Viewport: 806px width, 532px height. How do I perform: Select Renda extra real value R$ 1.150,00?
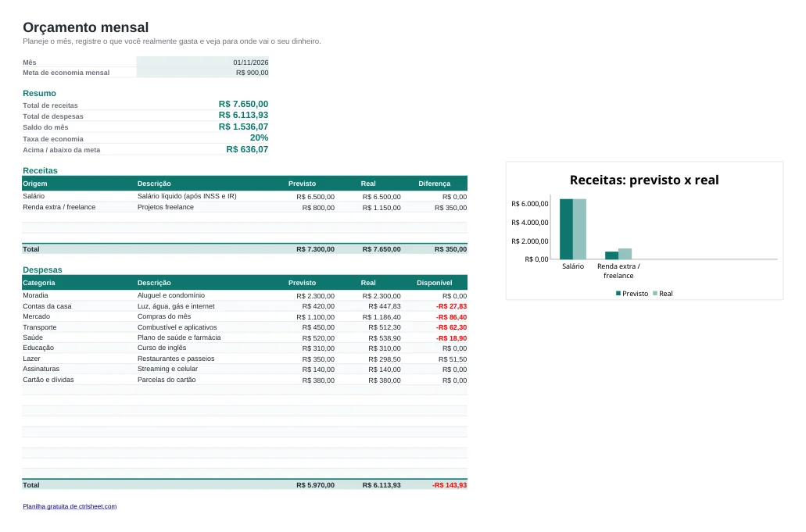(382, 208)
